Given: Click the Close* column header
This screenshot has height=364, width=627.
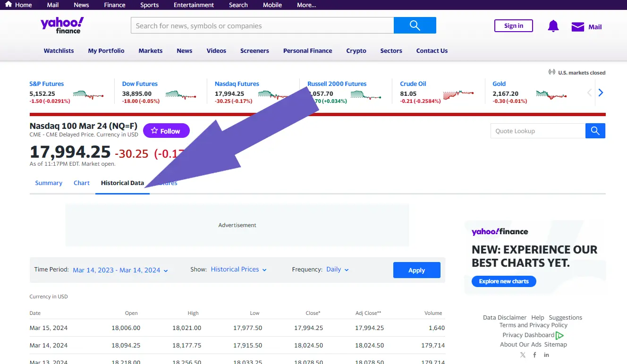Looking at the screenshot, I should coord(313,313).
